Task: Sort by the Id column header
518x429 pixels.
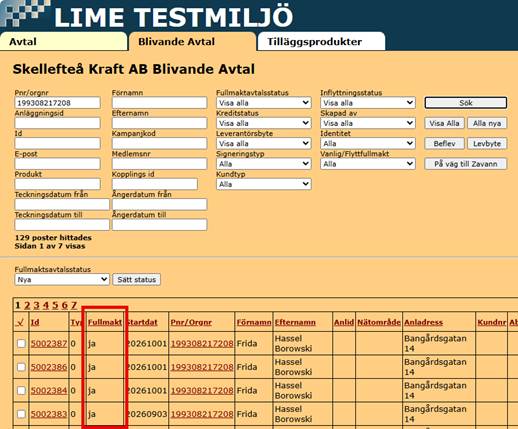Action: (35, 322)
